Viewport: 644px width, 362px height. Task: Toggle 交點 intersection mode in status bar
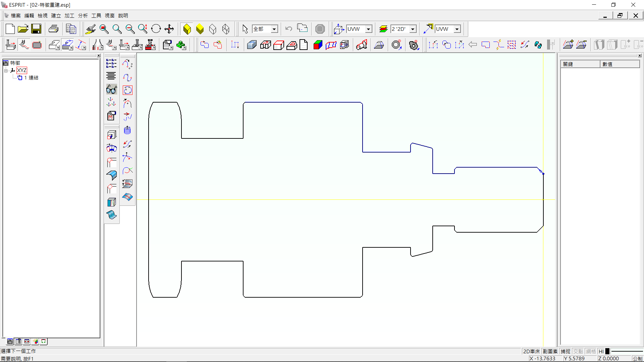point(578,351)
